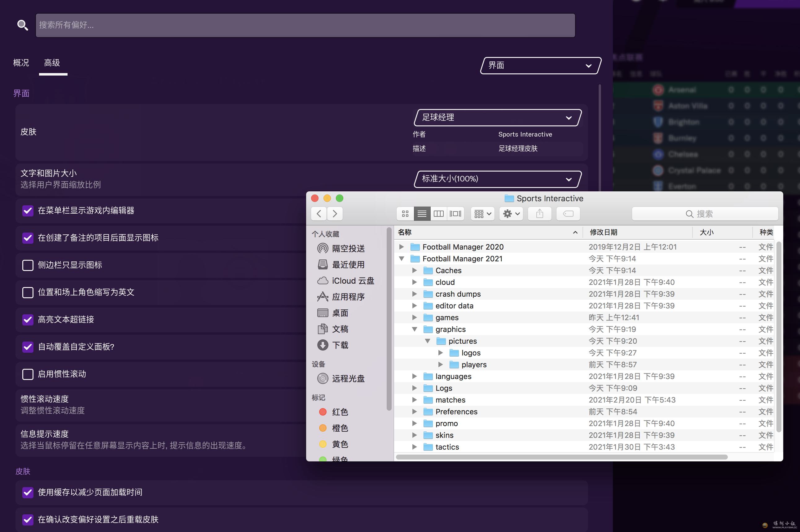Click the Finder 搜索 search field
The height and width of the screenshot is (532, 800).
tap(705, 214)
